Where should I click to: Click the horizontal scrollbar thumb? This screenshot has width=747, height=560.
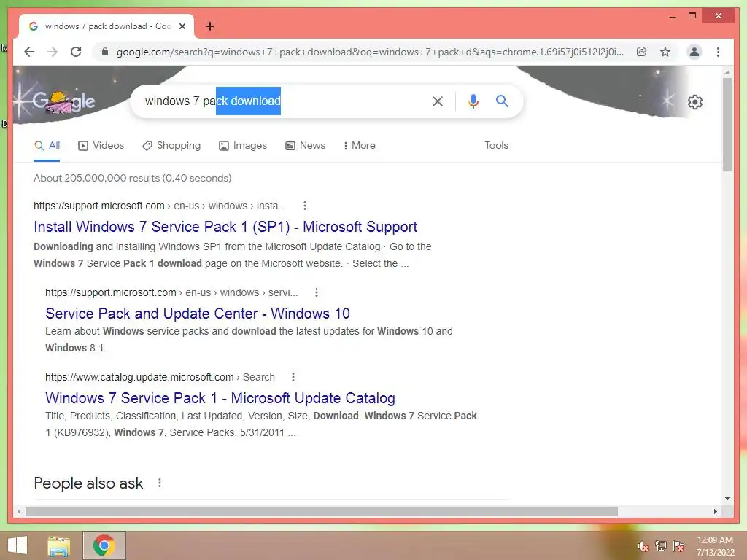click(322, 511)
